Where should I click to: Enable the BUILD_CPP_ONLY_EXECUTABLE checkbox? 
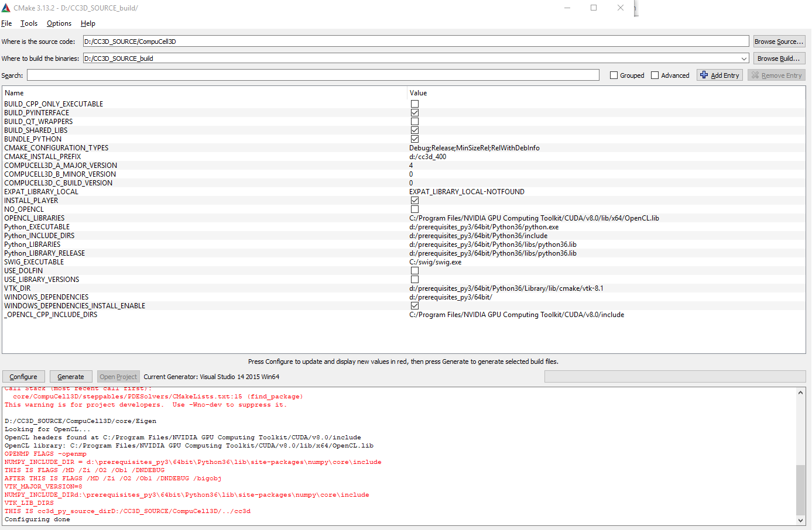[x=414, y=104]
